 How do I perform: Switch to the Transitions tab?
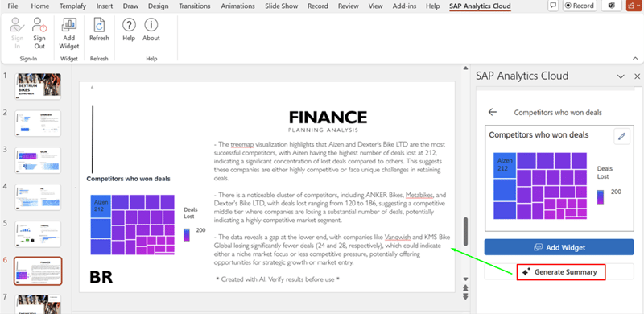tap(195, 6)
